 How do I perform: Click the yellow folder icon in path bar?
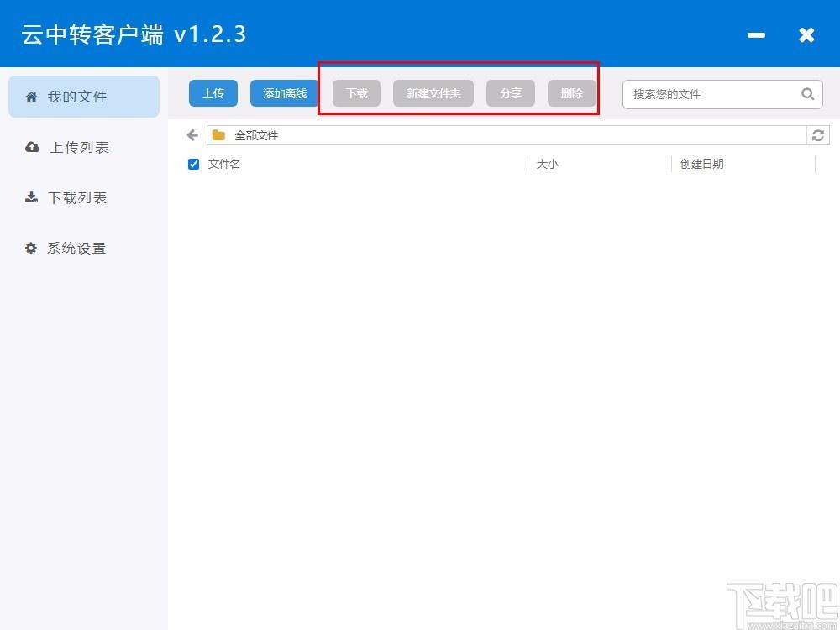click(x=218, y=135)
